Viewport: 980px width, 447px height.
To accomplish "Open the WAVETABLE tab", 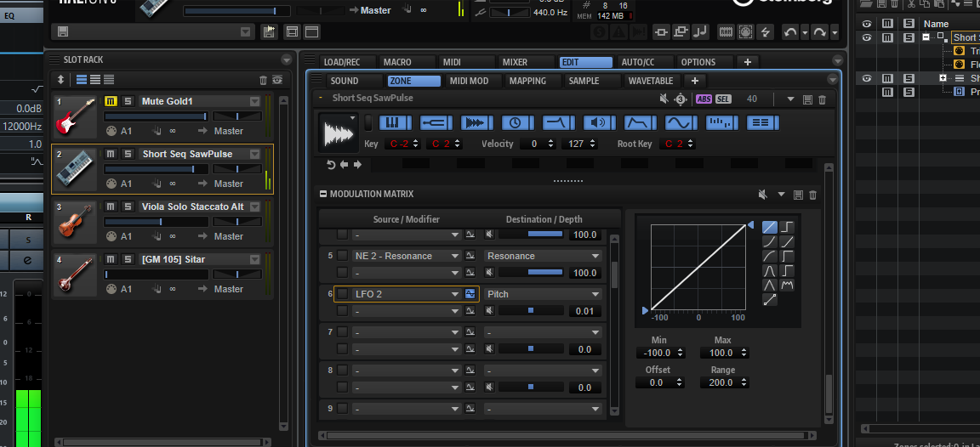I will pyautogui.click(x=651, y=81).
